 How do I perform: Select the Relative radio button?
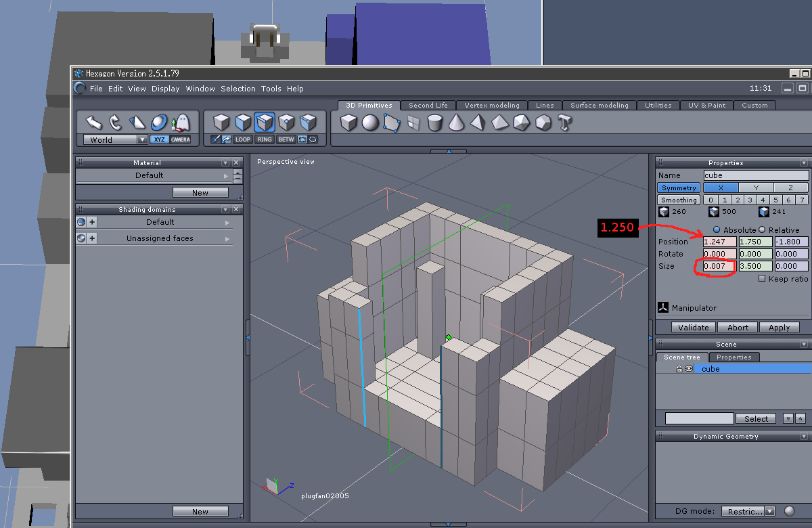point(762,229)
